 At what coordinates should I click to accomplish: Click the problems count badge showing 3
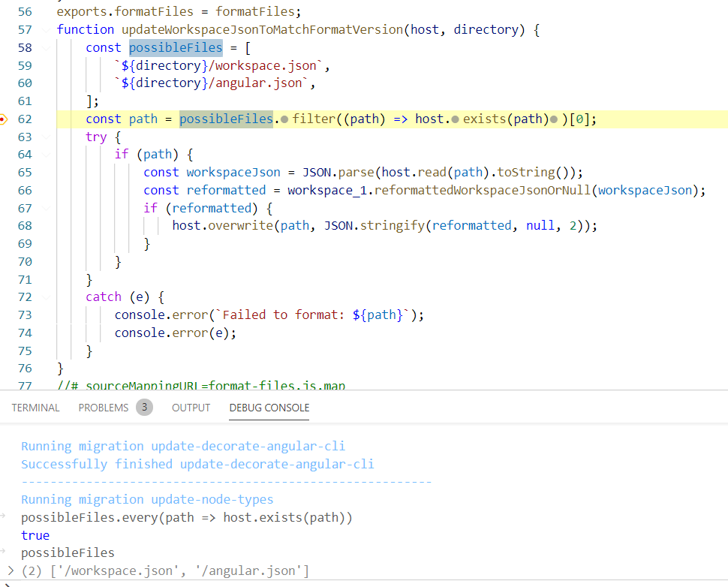pos(144,408)
